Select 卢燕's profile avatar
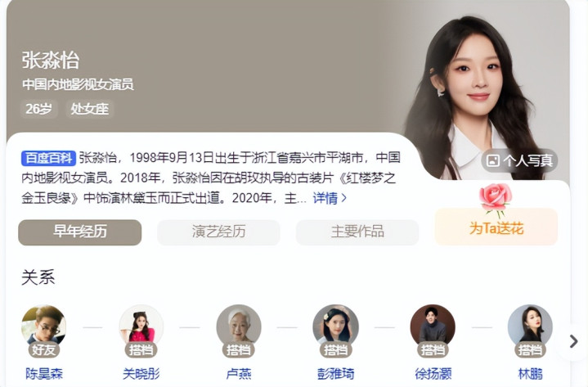This screenshot has height=387, width=588. 239,326
